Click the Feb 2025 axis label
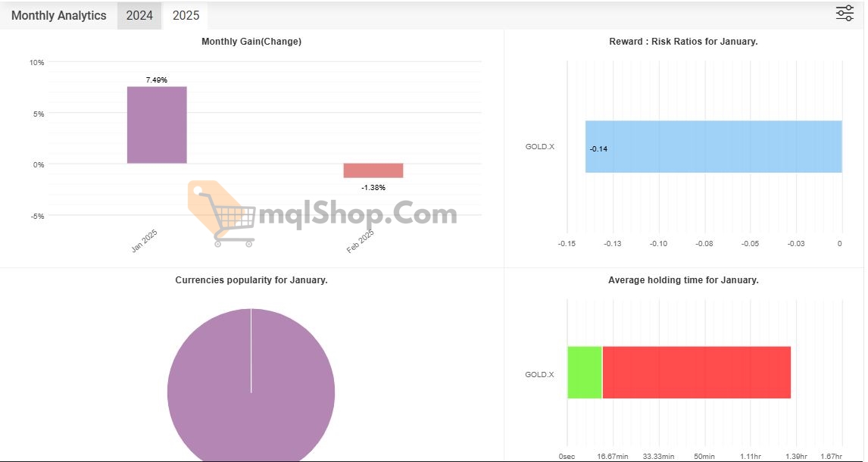 (x=360, y=242)
